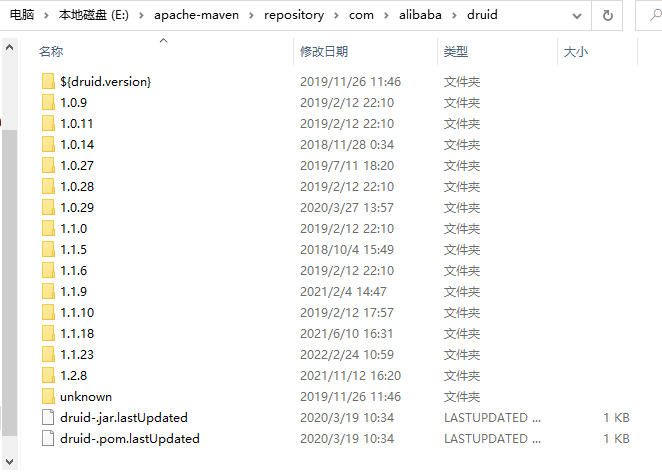Click the unknown folder icon

pos(48,397)
